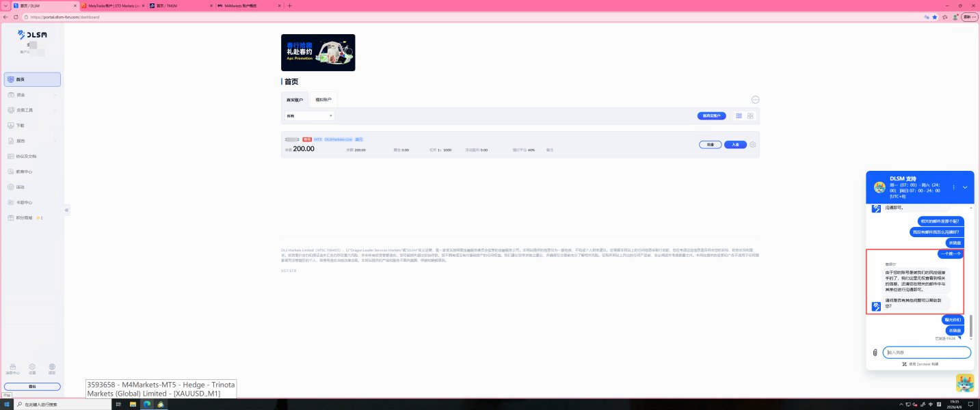Click the DLSM logo
The height and width of the screenshot is (410, 980).
click(32, 34)
